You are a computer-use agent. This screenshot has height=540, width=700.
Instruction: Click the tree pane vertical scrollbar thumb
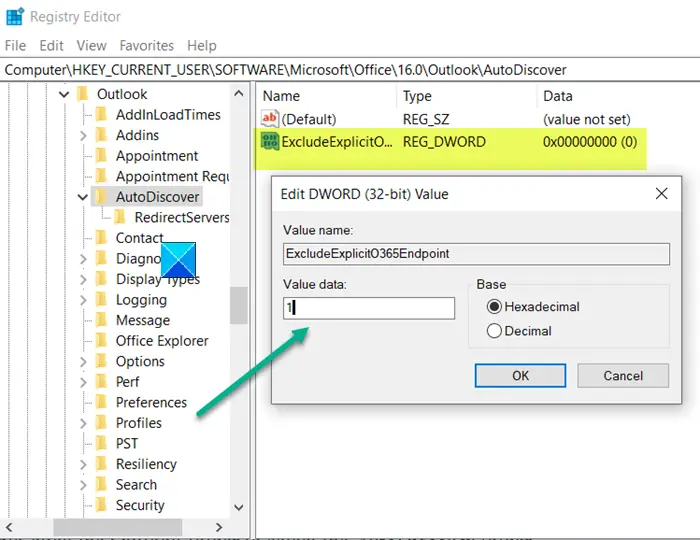point(239,305)
